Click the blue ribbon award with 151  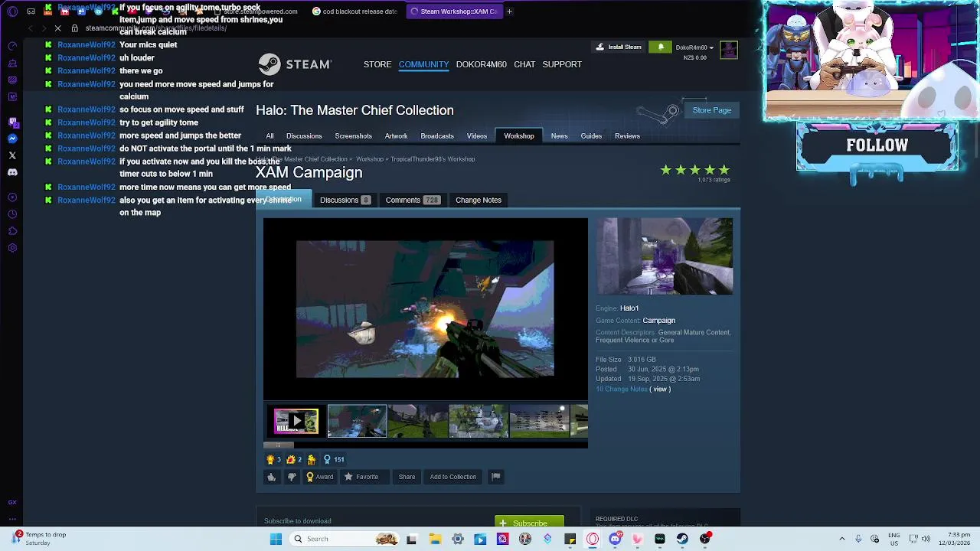click(333, 459)
